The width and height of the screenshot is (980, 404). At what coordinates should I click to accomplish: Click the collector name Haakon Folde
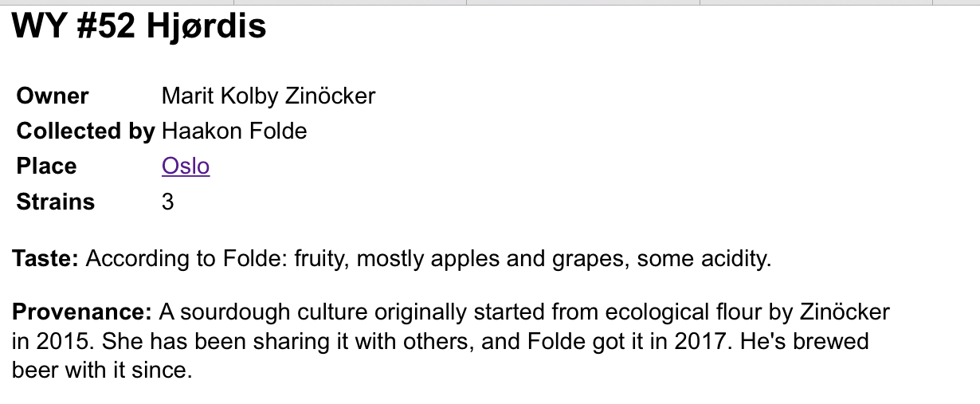[x=234, y=131]
